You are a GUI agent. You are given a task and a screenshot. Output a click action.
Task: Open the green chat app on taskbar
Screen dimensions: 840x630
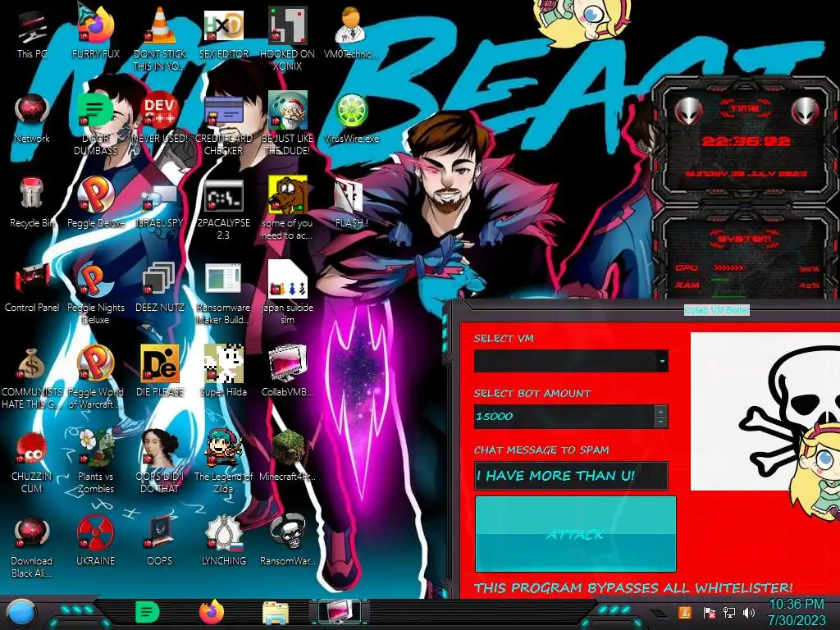click(147, 612)
